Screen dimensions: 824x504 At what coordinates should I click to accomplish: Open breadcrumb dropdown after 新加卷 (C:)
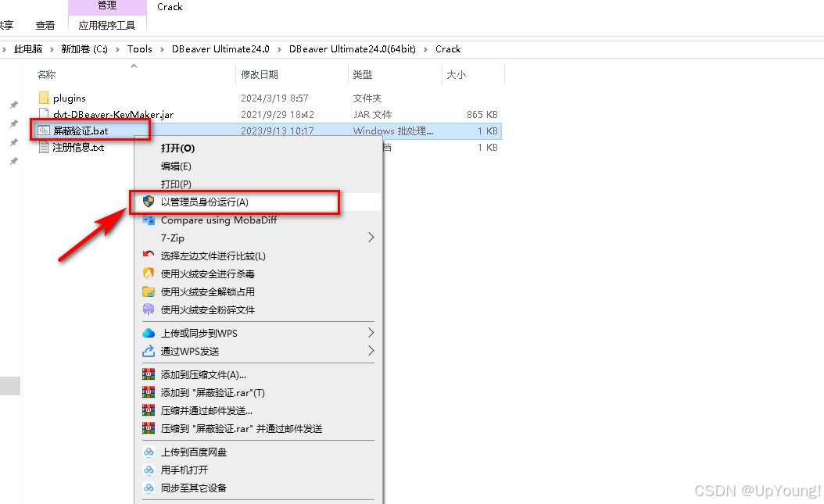point(117,49)
